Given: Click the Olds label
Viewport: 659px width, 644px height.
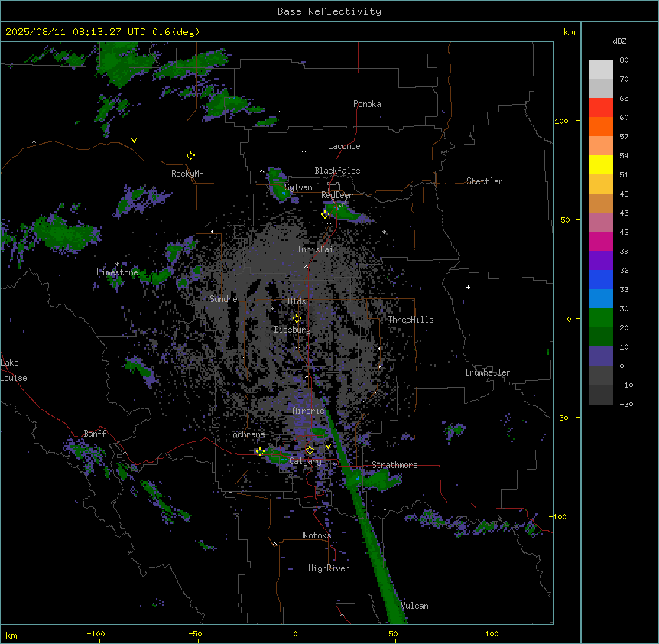Looking at the screenshot, I should tap(297, 301).
